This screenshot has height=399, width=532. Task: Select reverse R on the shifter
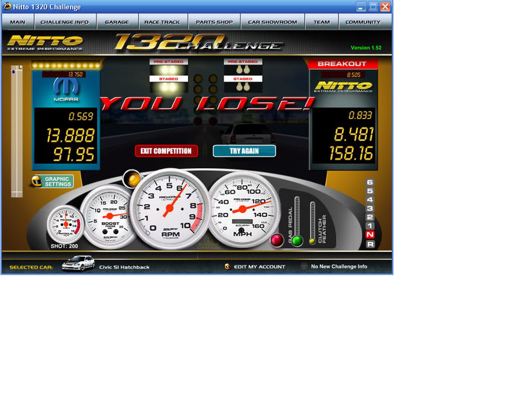[370, 244]
